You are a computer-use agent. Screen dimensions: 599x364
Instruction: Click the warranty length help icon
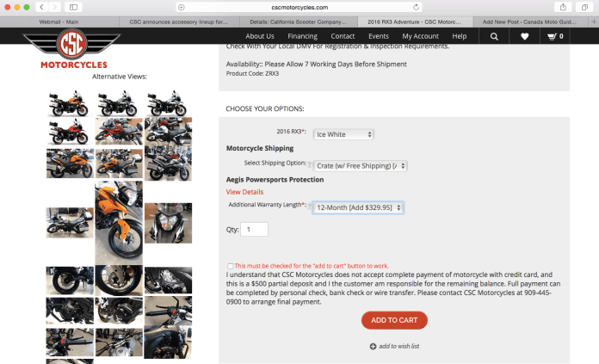click(310, 207)
